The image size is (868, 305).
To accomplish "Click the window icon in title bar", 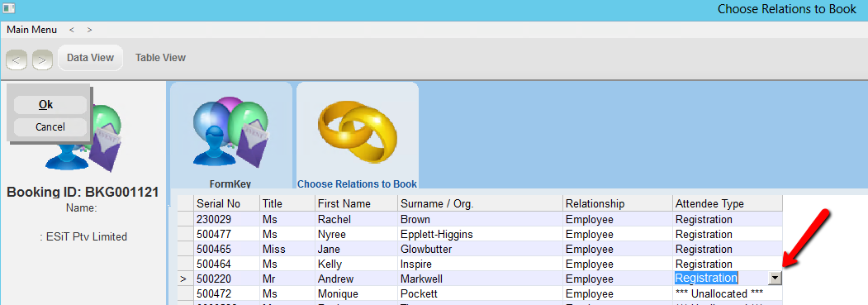I will (x=8, y=8).
